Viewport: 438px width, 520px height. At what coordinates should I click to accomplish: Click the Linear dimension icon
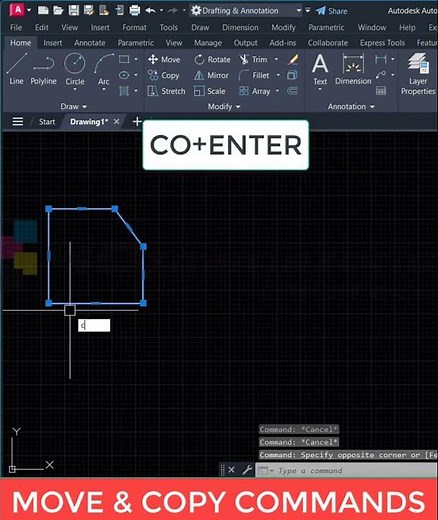point(381,59)
